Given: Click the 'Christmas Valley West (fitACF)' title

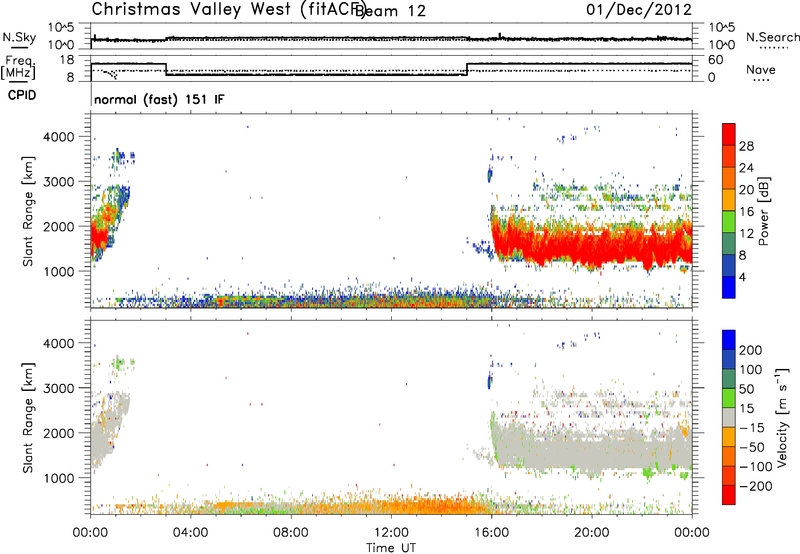Looking at the screenshot, I should pos(228,10).
